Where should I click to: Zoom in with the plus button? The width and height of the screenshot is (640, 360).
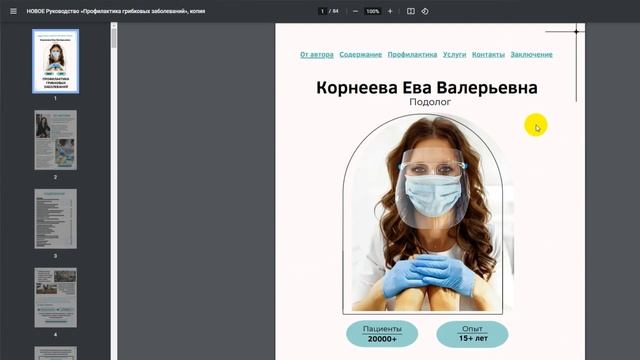point(390,11)
